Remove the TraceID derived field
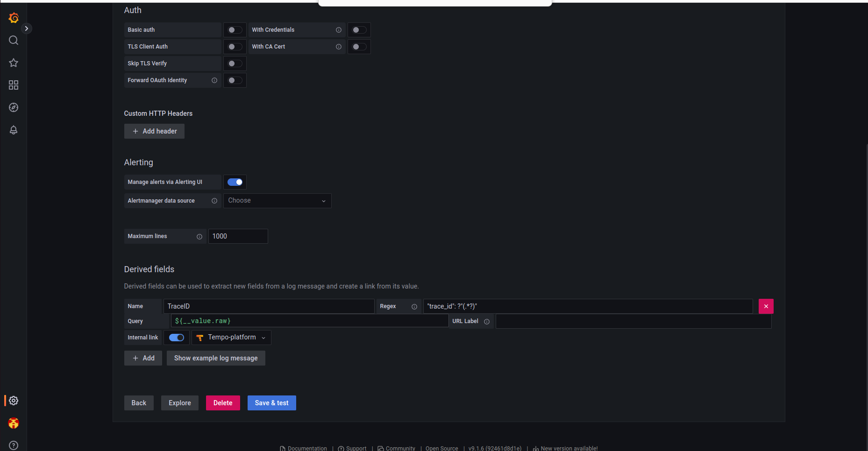Viewport: 868px width, 451px height. pyautogui.click(x=766, y=306)
